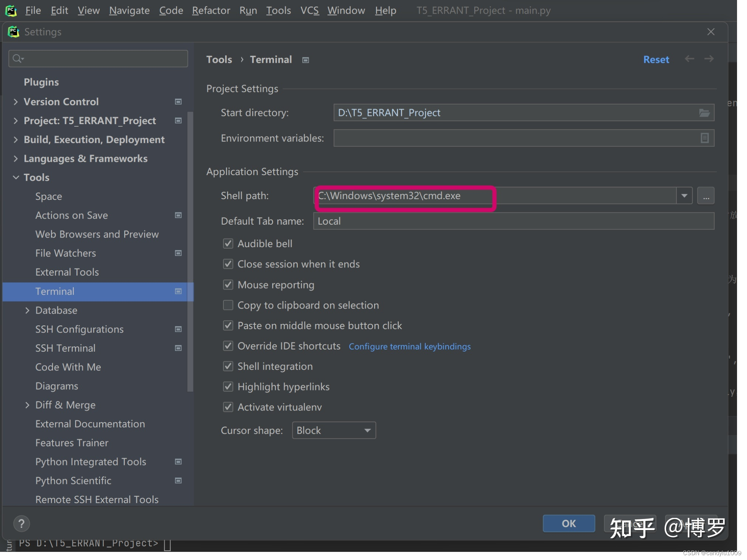Screen dimensions: 747x560
Task: Disable the Override IDE shortcuts checkbox
Action: [x=228, y=345]
